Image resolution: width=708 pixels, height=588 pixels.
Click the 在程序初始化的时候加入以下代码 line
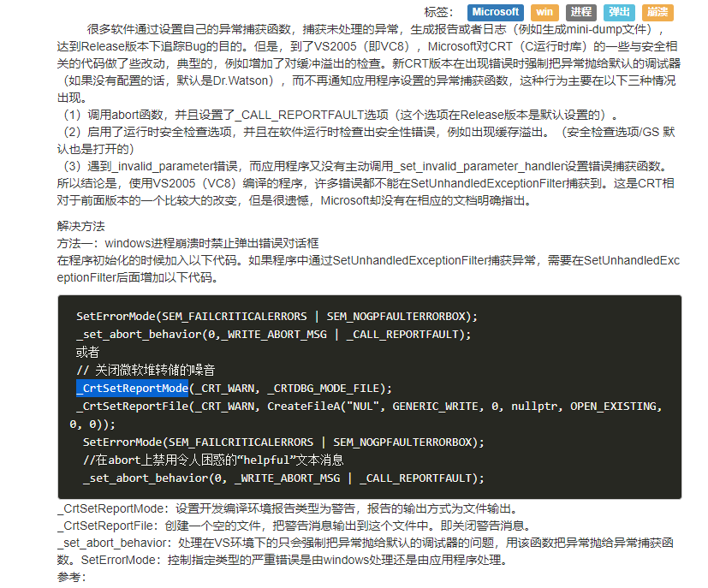coord(368,269)
